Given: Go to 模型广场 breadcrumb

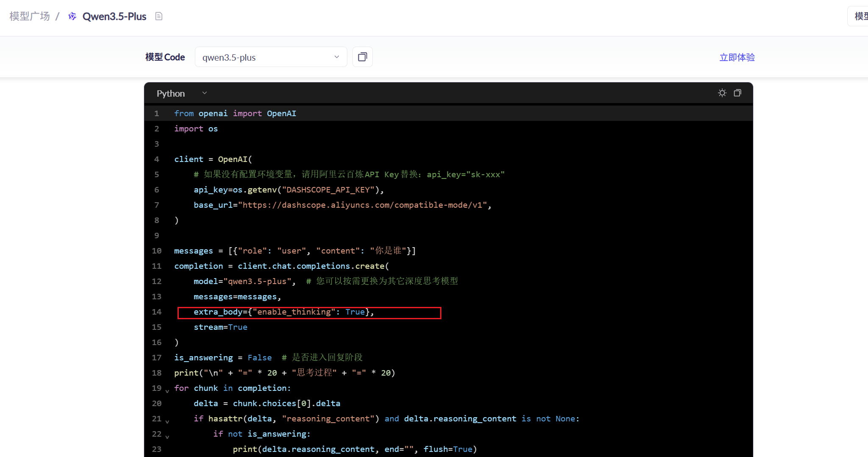Looking at the screenshot, I should (x=30, y=16).
